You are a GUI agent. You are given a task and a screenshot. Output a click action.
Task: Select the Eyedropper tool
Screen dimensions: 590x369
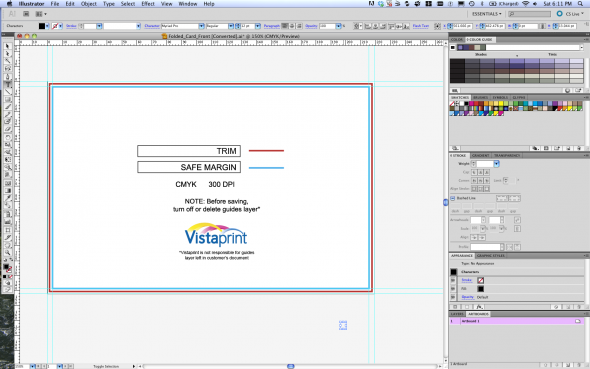pos(8,198)
